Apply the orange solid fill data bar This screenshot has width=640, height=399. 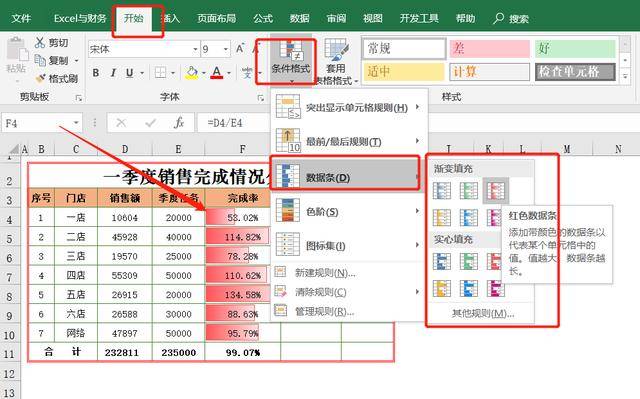point(442,288)
